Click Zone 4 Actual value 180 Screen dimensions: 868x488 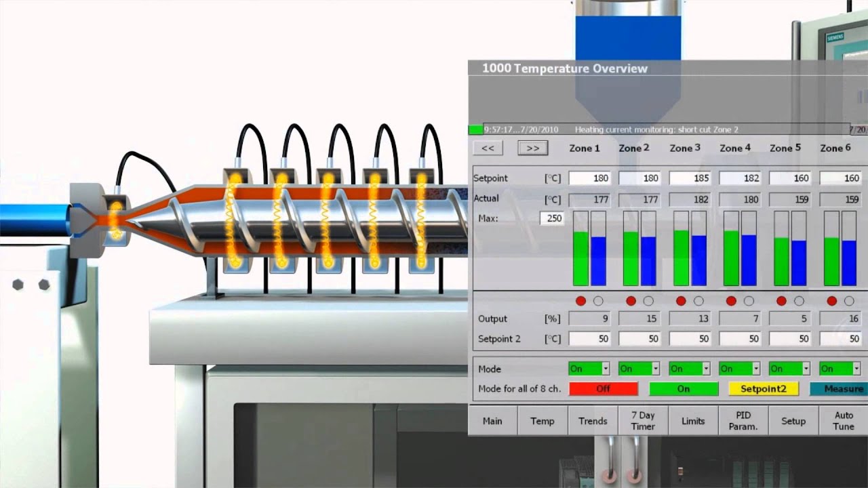740,199
